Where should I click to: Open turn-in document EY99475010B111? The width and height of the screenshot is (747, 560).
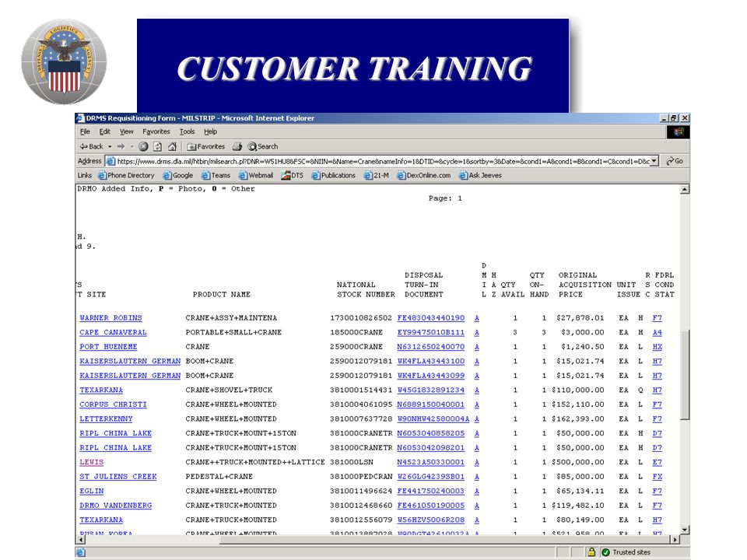[430, 332]
